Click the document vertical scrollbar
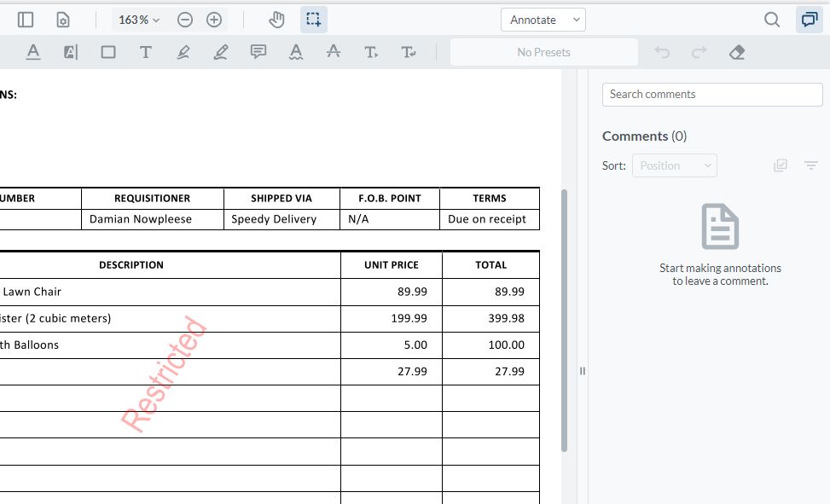The height and width of the screenshot is (504, 830). [x=564, y=321]
